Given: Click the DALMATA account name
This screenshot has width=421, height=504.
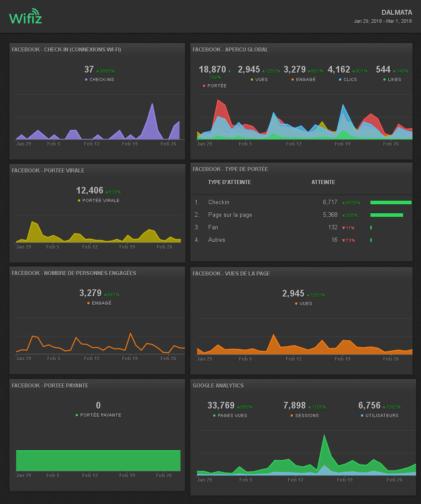Looking at the screenshot, I should (x=396, y=12).
